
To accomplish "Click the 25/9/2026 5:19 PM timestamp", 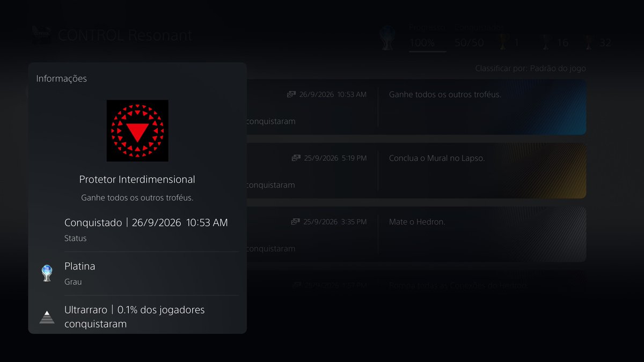I will [x=335, y=158].
